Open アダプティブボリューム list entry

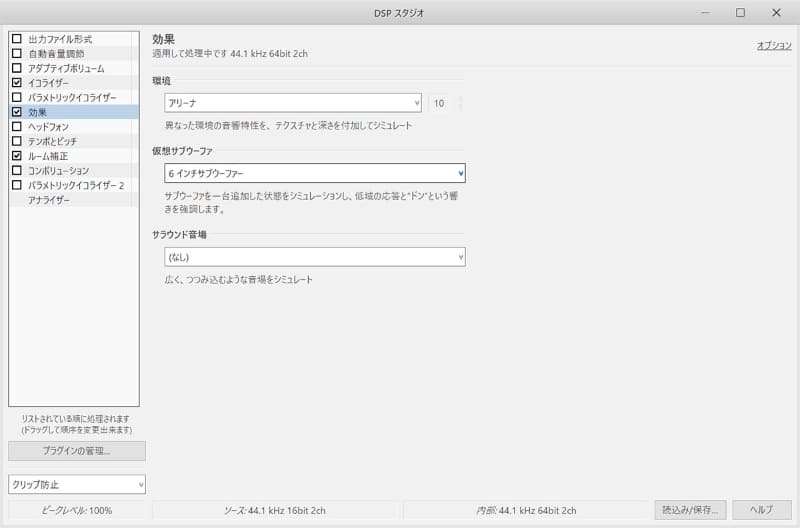point(66,68)
